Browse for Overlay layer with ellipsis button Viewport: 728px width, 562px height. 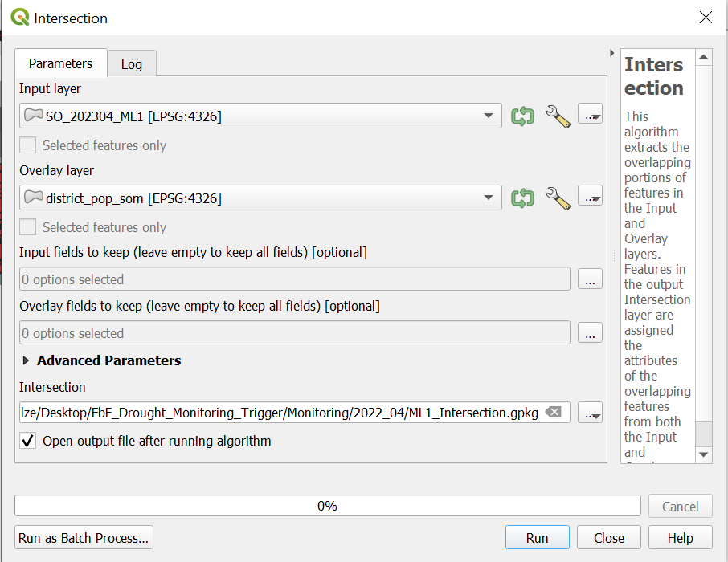[x=590, y=198]
